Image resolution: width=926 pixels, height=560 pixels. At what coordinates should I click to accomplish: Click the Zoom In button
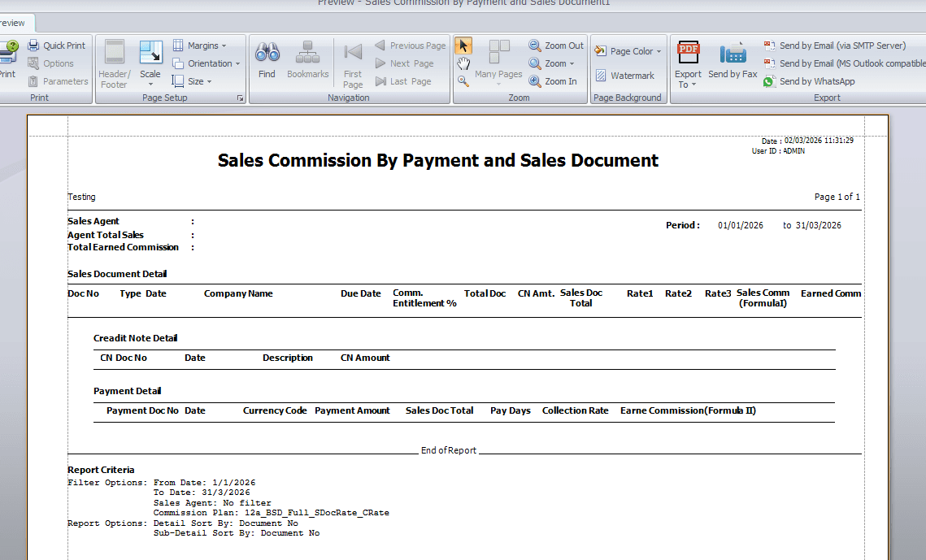(x=553, y=81)
